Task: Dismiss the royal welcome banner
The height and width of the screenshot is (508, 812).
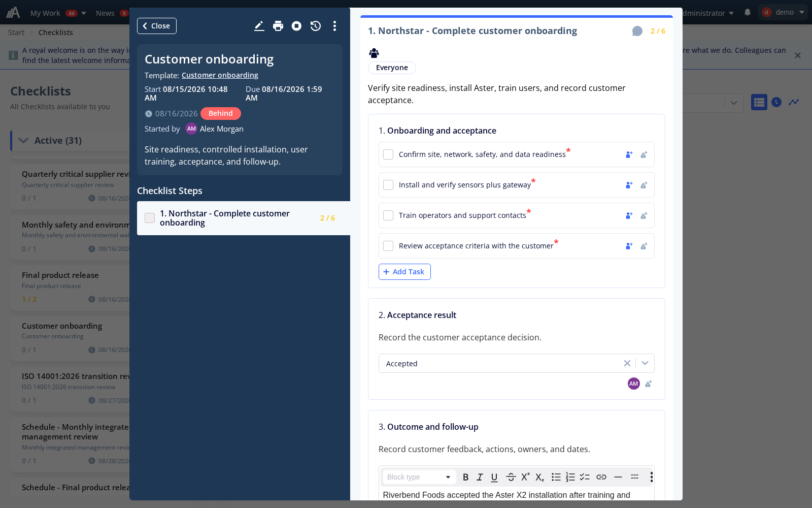Action: click(x=798, y=55)
